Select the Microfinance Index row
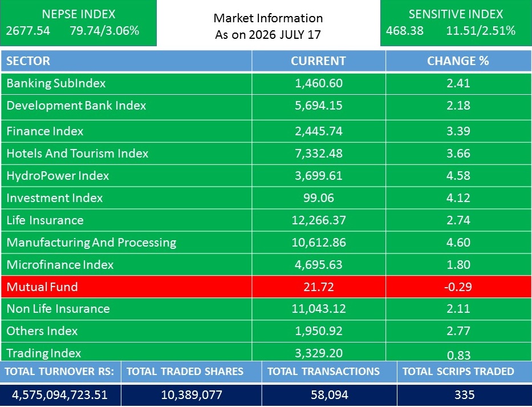The width and height of the screenshot is (532, 407). (x=266, y=265)
